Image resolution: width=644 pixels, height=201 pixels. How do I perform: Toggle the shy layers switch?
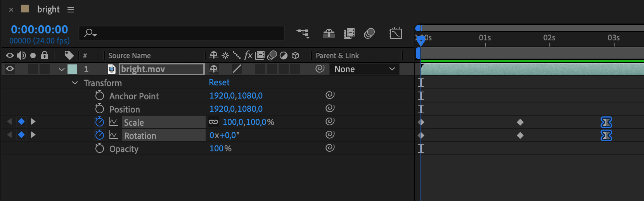point(329,33)
